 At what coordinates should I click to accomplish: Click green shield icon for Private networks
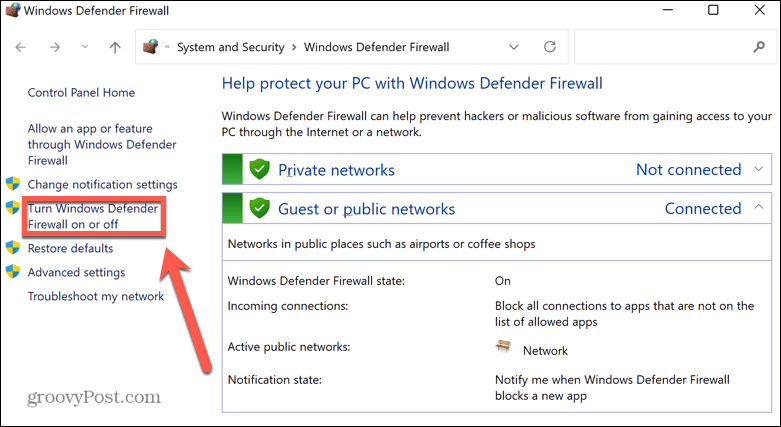click(x=259, y=169)
